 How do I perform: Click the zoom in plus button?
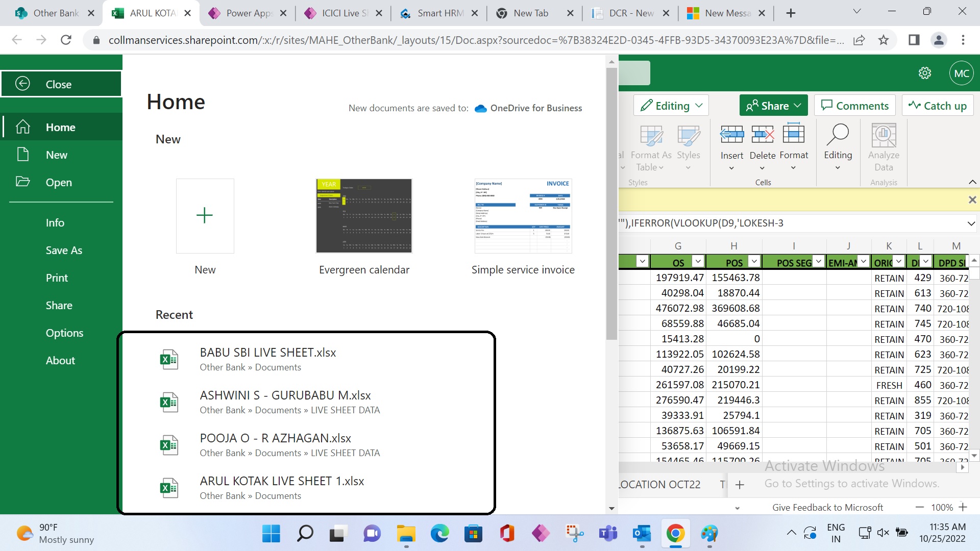(963, 507)
